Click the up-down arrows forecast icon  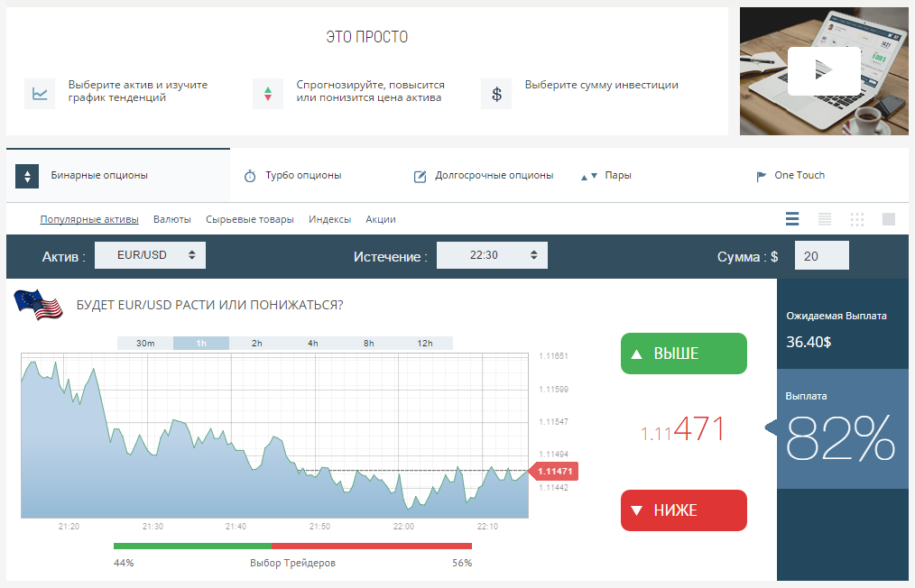click(x=267, y=93)
